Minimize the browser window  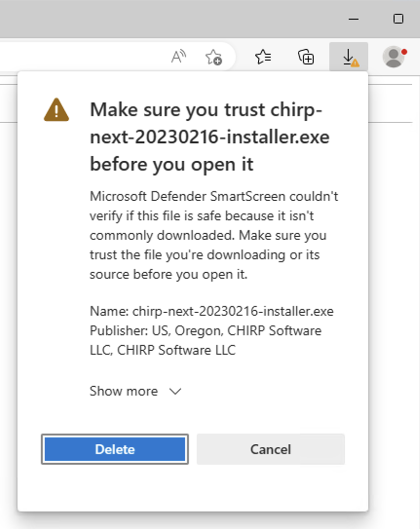click(x=354, y=19)
